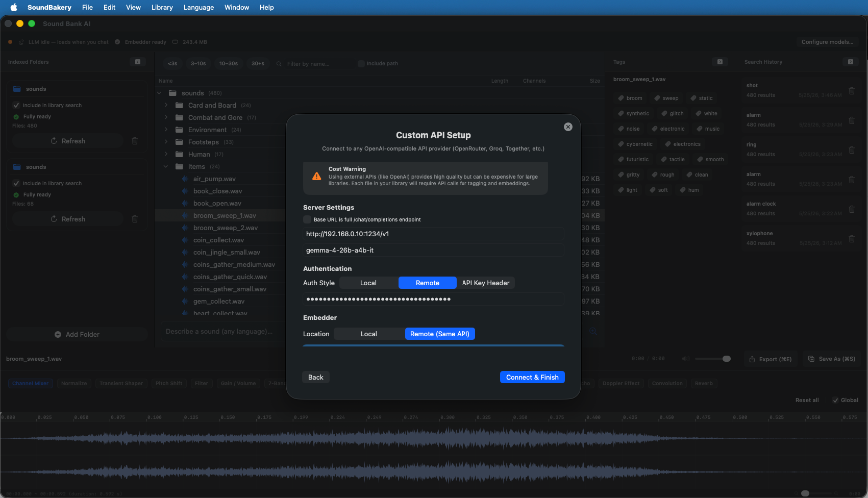Refresh the sounds folder with 68 files
The width and height of the screenshot is (868, 498).
68,219
